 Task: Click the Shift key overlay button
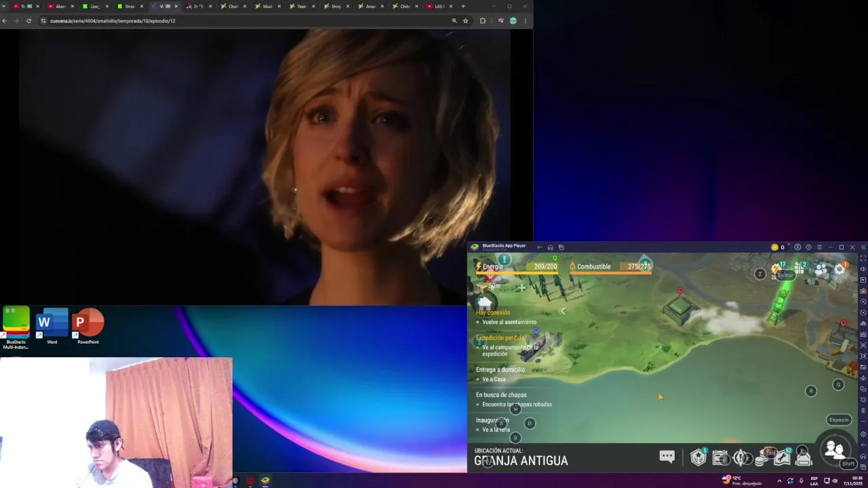pos(848,464)
